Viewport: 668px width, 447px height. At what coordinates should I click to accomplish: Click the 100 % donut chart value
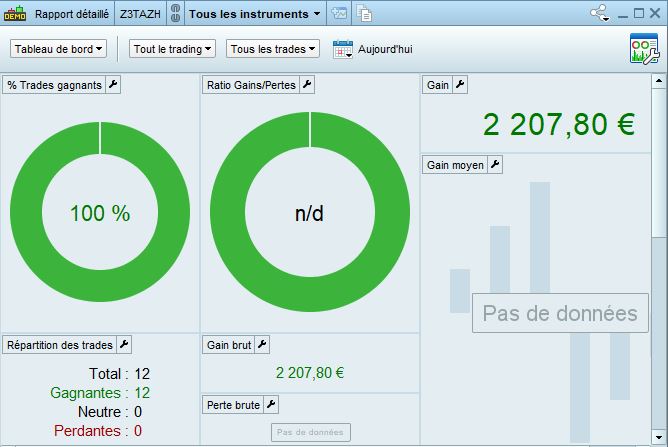100,213
